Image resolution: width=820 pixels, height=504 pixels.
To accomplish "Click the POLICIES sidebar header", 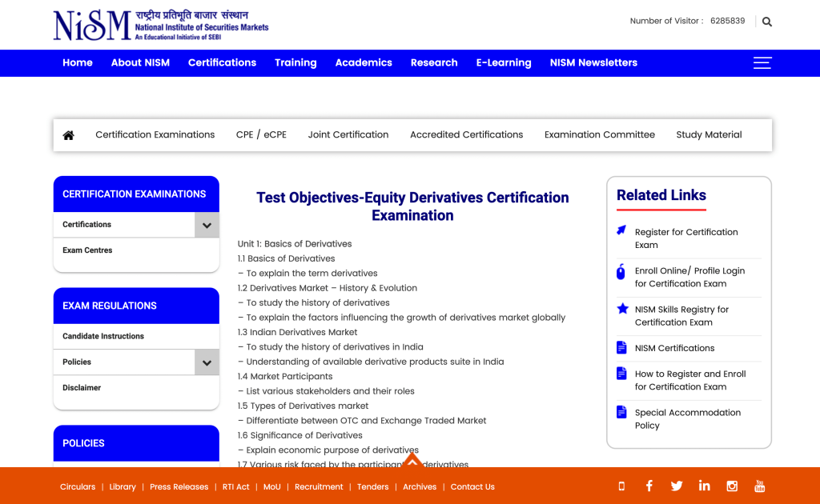I will (136, 443).
